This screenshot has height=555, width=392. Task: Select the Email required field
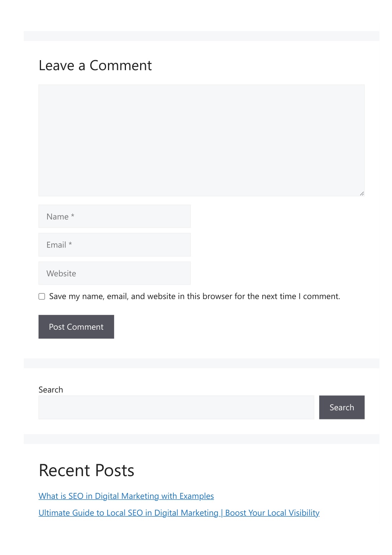[x=114, y=245]
